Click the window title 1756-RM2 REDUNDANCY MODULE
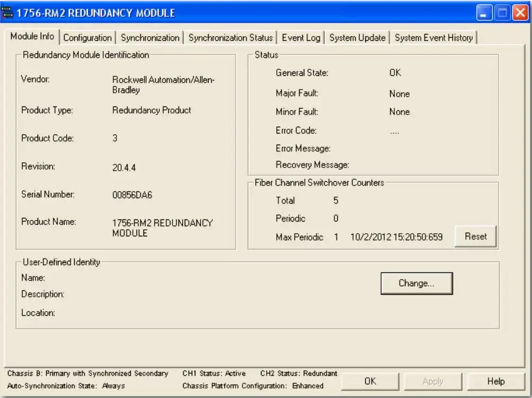532x398 pixels. pyautogui.click(x=95, y=13)
